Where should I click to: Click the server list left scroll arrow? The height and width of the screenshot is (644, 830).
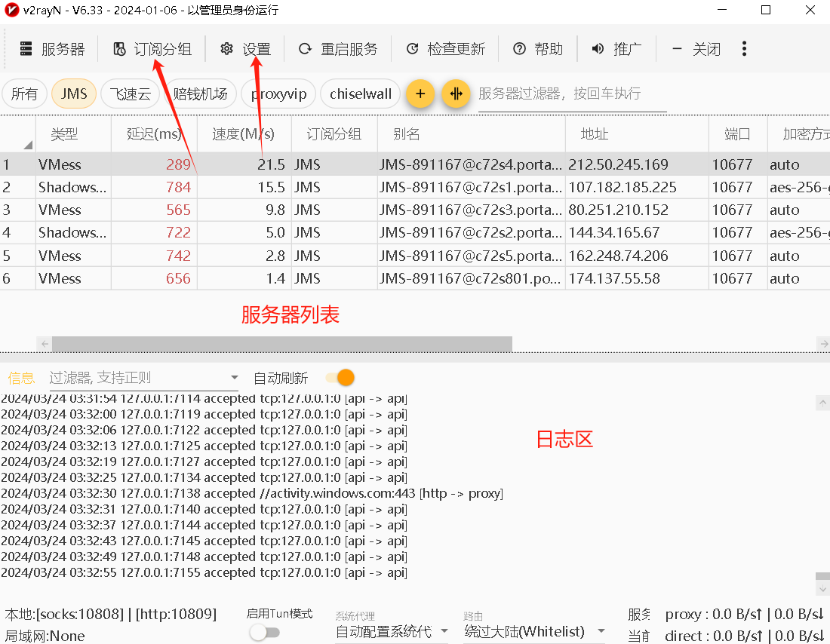[x=45, y=344]
